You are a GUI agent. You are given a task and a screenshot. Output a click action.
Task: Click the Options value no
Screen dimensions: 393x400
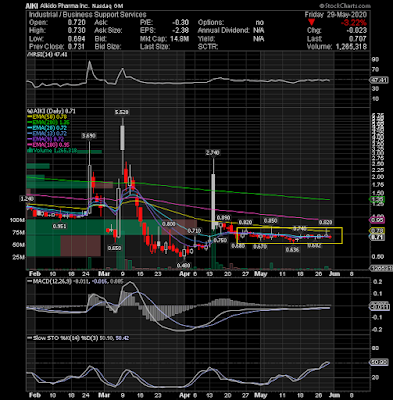(x=259, y=23)
